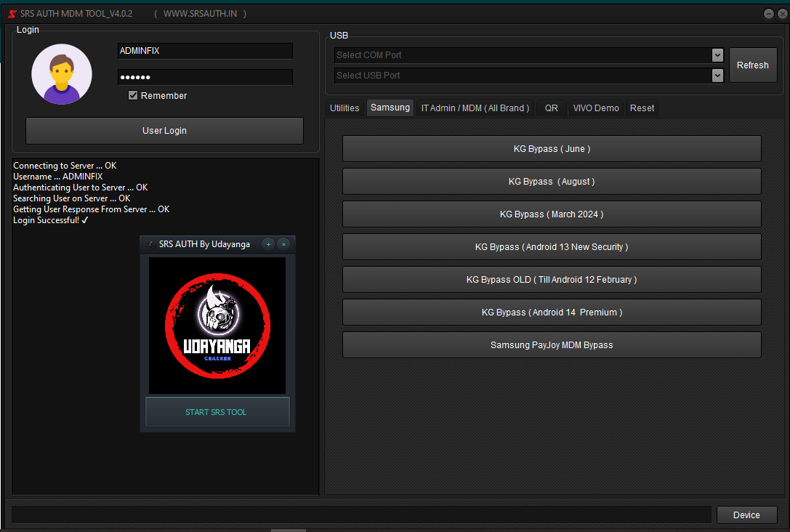
Task: Click KG Bypass OLD (Till Android 12 February)
Action: coord(552,280)
